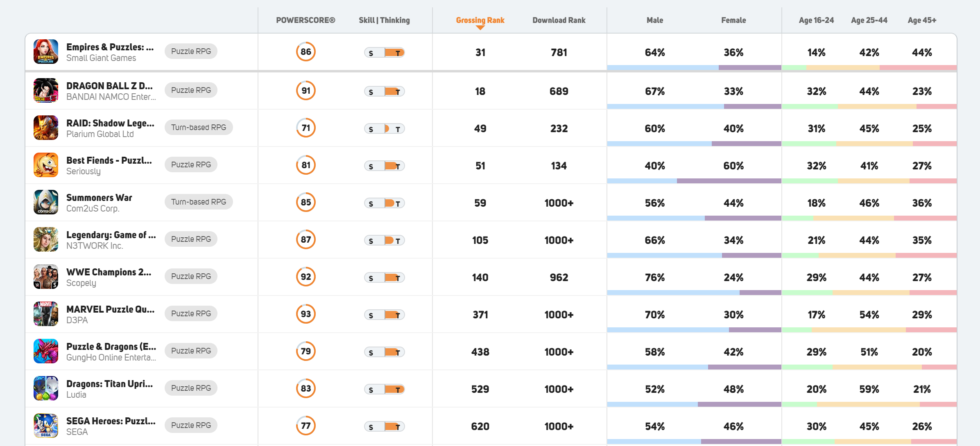Open MARVEL Puzzle Quest title link
The height and width of the screenshot is (446, 980).
[111, 309]
